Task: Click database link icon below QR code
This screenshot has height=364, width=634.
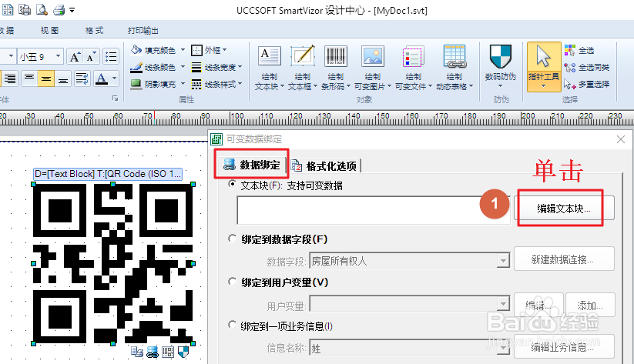Action: click(153, 352)
